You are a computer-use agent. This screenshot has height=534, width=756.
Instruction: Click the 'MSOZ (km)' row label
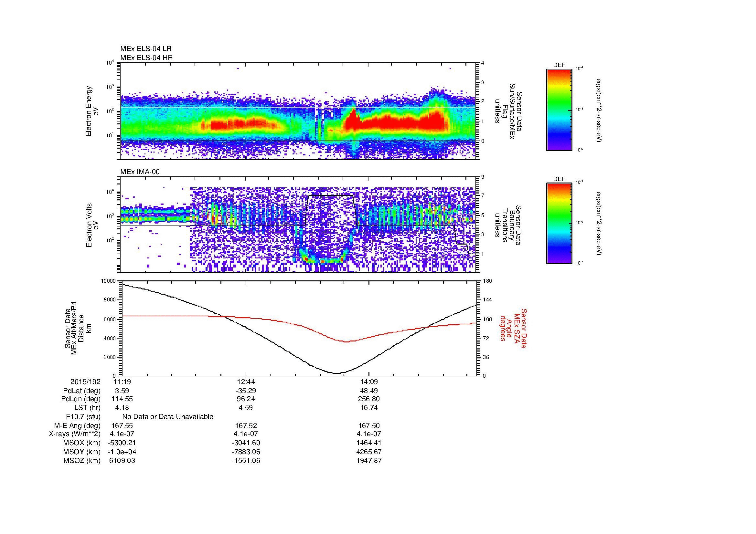point(82,461)
